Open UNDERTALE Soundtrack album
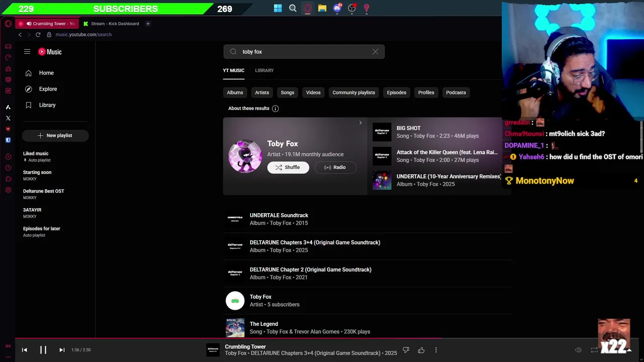 coord(367,219)
